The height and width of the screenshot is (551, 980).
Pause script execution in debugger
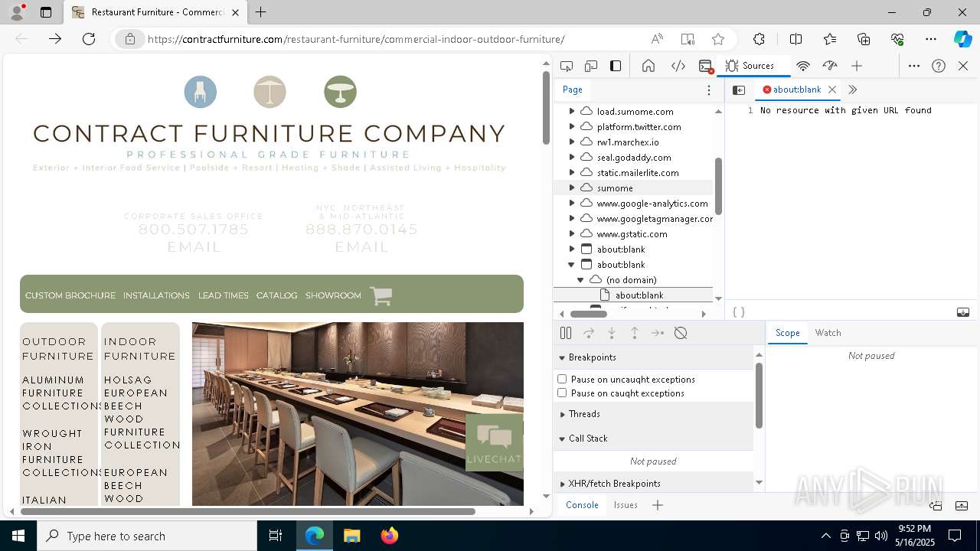[566, 333]
